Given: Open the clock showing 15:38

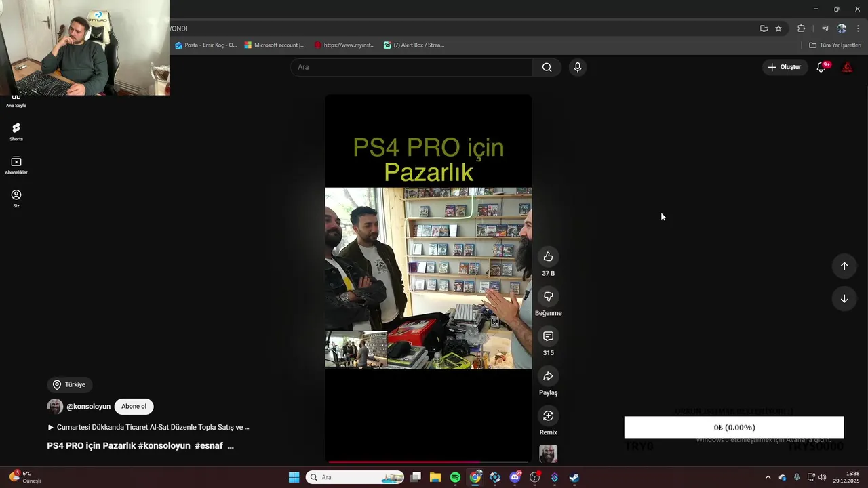Looking at the screenshot, I should (x=846, y=477).
